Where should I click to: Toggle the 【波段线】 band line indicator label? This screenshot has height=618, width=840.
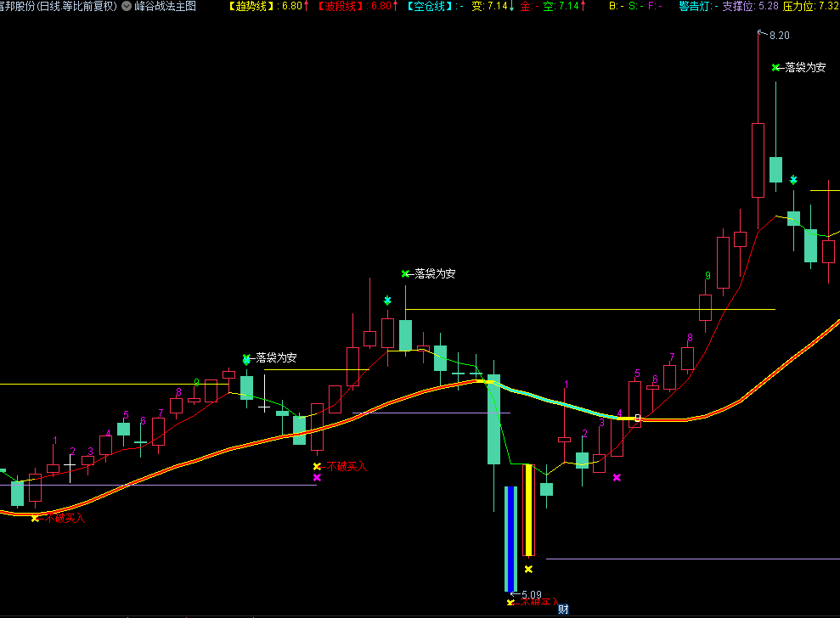click(x=343, y=6)
